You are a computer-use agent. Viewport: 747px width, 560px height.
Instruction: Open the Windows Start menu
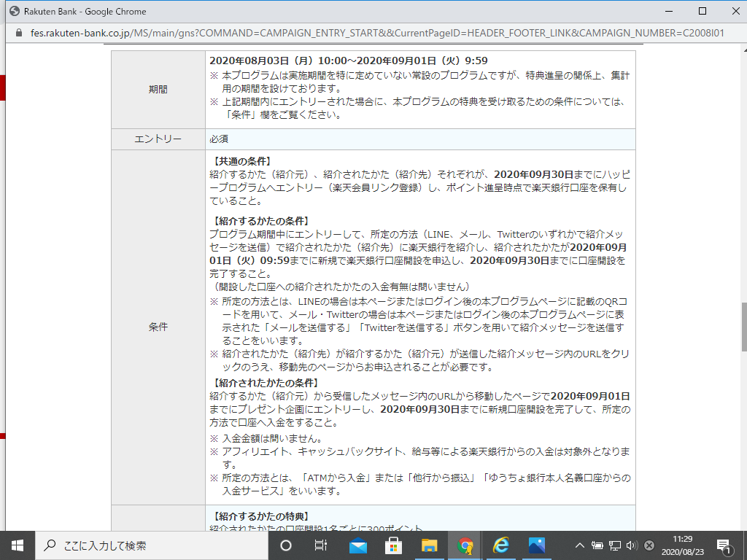pyautogui.click(x=18, y=545)
